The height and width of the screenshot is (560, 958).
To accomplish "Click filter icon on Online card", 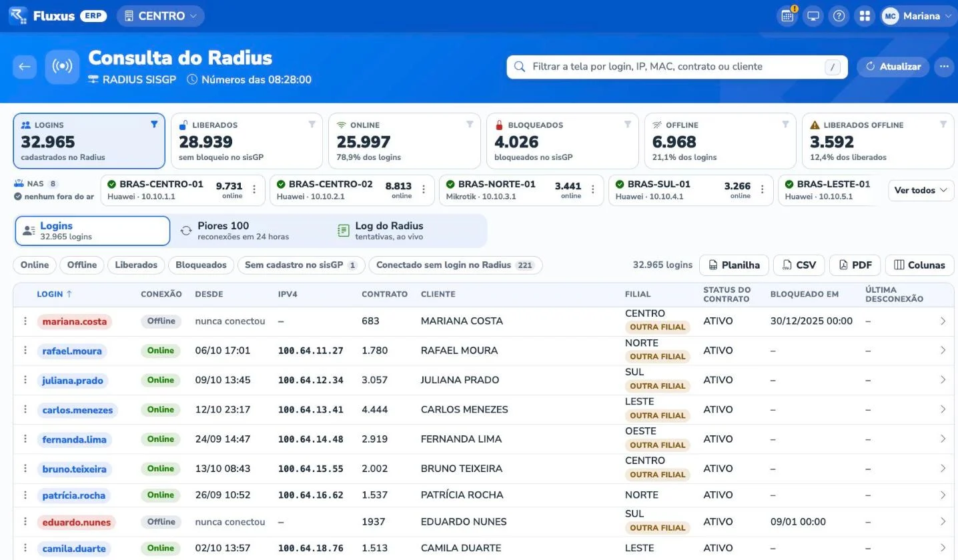I will (470, 125).
